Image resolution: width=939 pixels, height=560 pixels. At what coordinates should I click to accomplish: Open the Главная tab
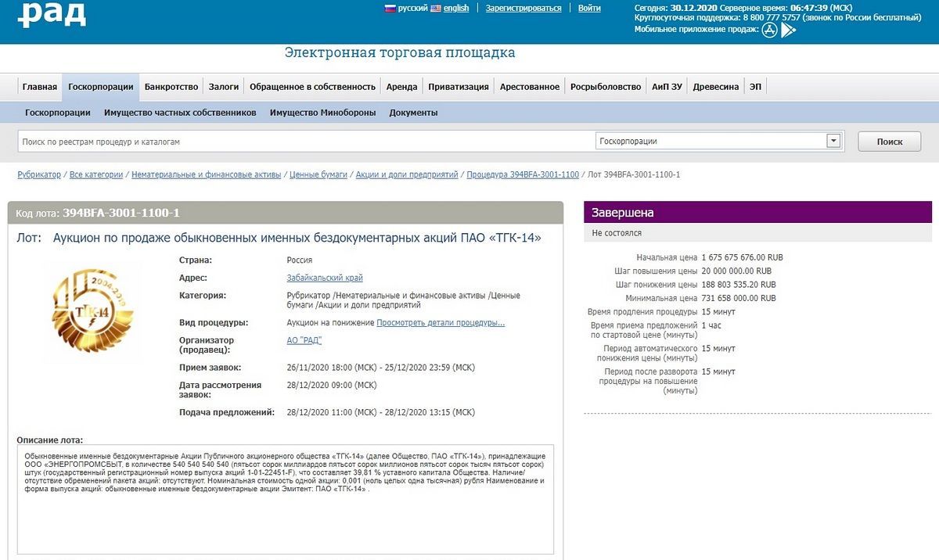click(x=40, y=87)
